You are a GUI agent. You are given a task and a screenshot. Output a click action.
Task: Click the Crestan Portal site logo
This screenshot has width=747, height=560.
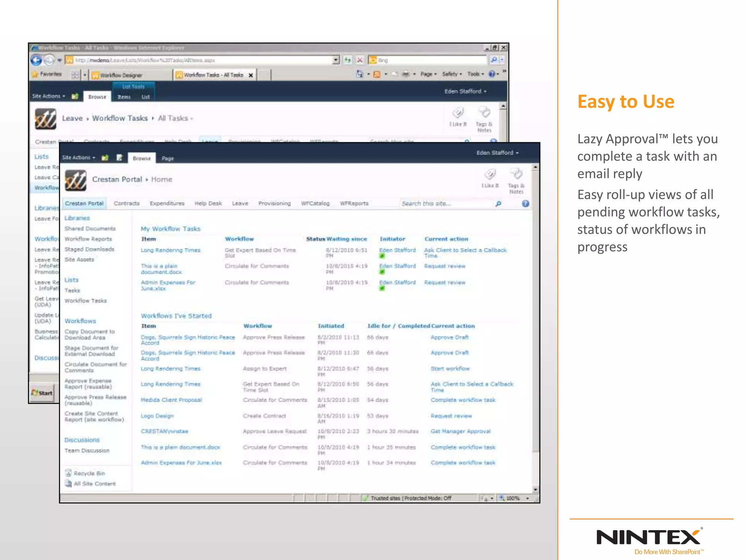76,180
